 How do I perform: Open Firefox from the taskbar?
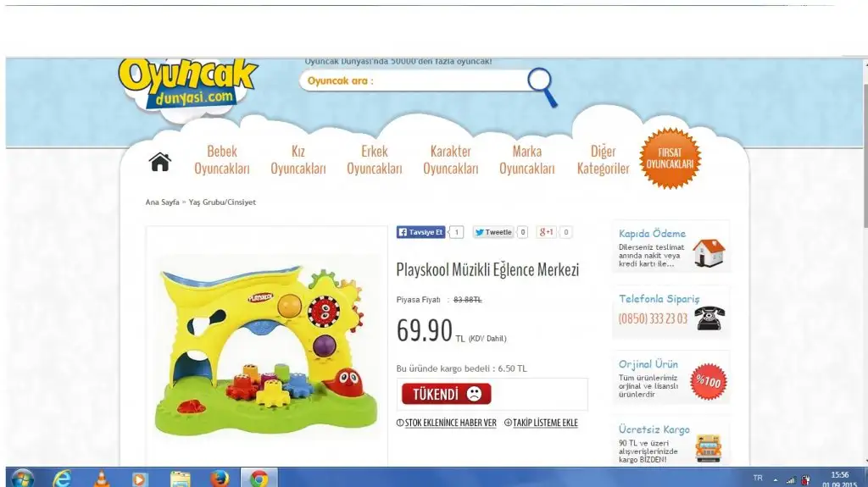tap(220, 479)
